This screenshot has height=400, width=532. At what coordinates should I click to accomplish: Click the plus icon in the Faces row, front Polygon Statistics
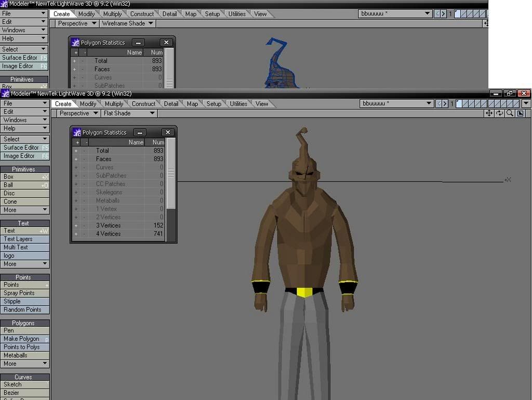click(x=76, y=159)
